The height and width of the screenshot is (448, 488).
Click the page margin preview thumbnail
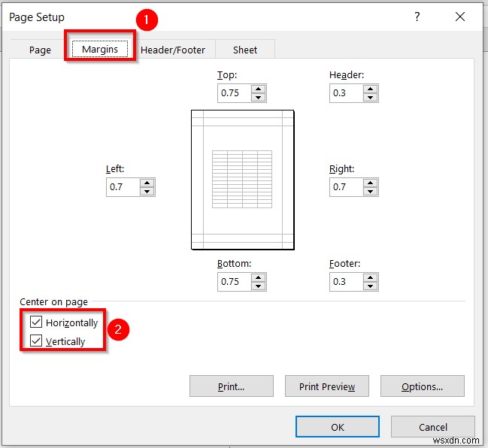(x=242, y=180)
